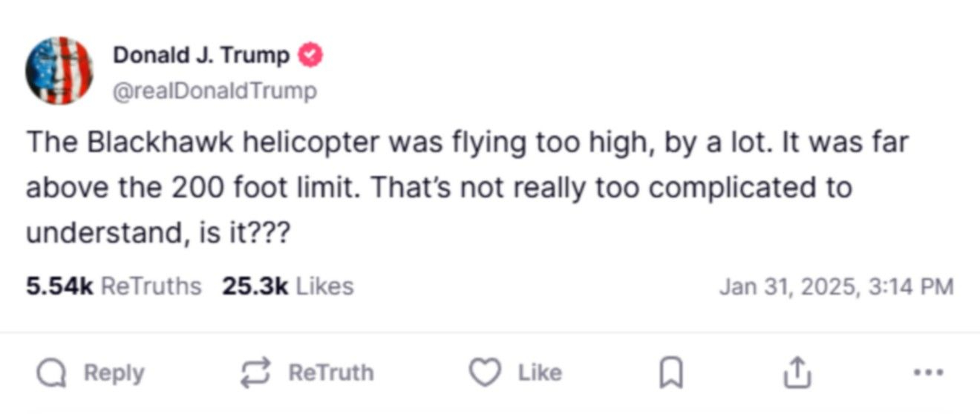Click the "understand, is it???" text line
The height and width of the screenshot is (414, 980).
click(157, 234)
